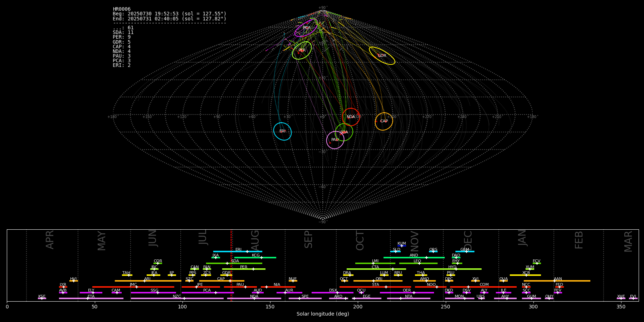Select the SDA green radiant circle on map
Screen dimensions: 644x322
click(344, 132)
